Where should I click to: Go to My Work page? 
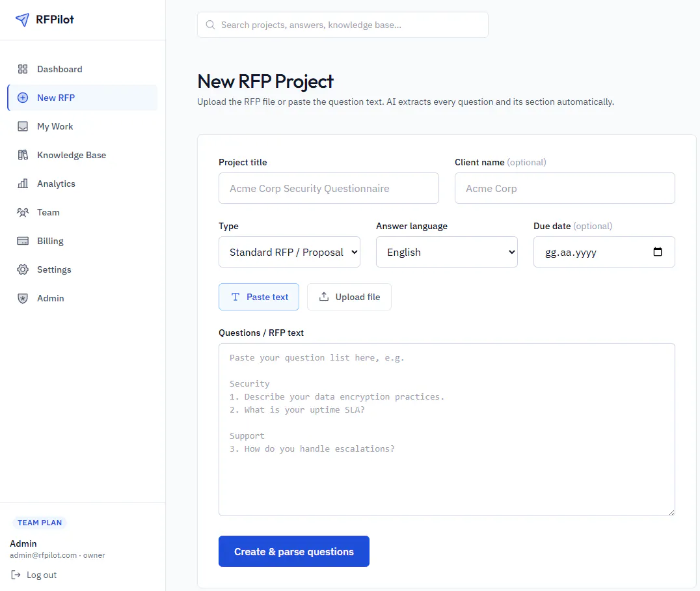click(83, 126)
